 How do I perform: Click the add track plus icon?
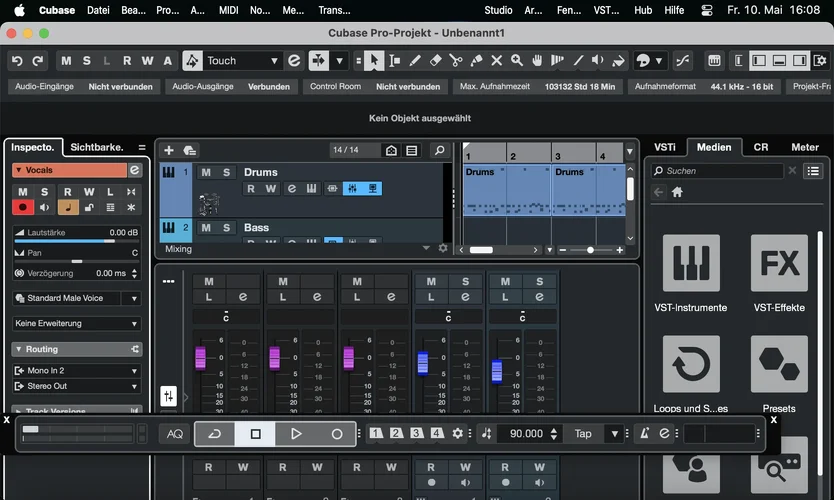pyautogui.click(x=169, y=150)
